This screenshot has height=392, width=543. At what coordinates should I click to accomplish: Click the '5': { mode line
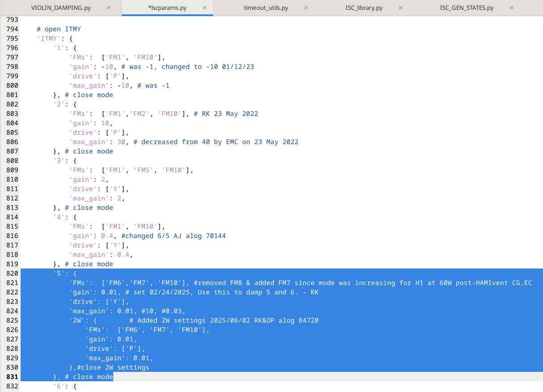pos(65,273)
